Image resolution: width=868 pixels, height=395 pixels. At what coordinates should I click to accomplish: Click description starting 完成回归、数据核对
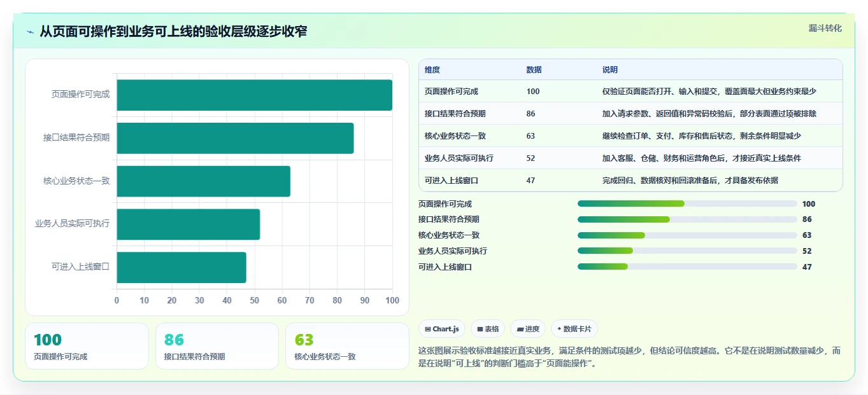coord(690,181)
